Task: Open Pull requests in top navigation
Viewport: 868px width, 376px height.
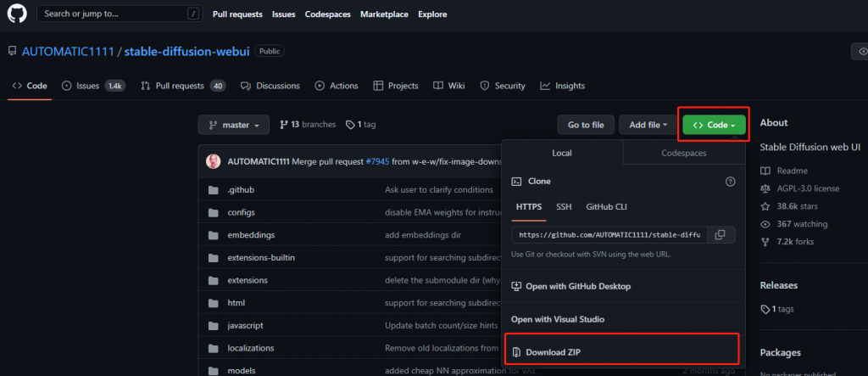Action: coord(237,14)
